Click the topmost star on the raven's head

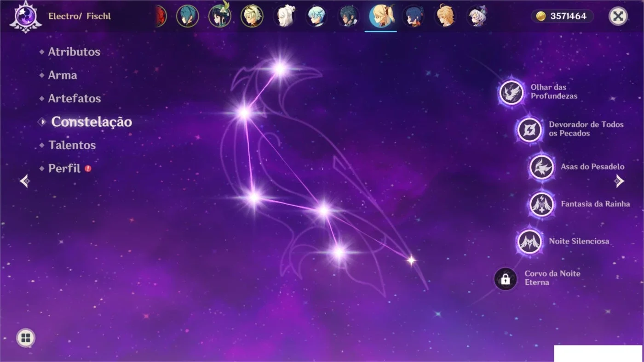coord(280,69)
